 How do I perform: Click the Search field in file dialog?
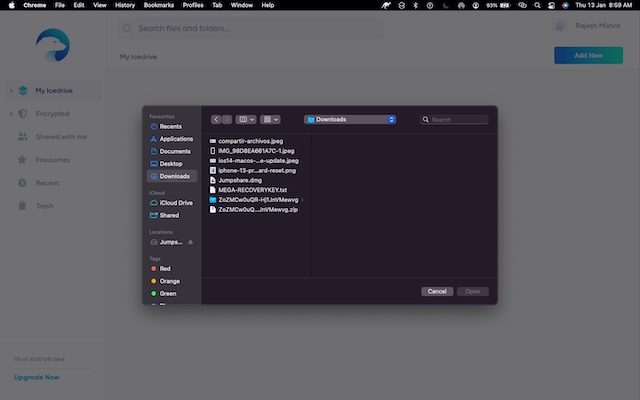(457, 119)
